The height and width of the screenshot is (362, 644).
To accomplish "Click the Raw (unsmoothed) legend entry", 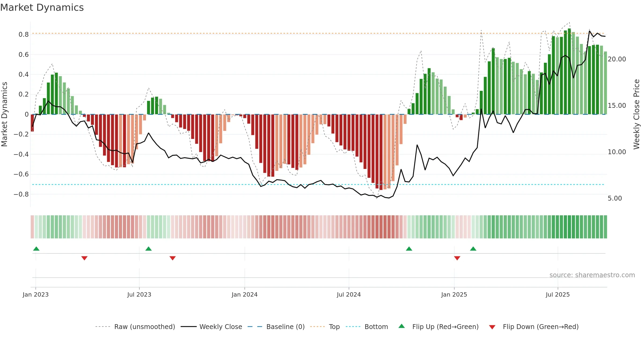I will click(x=135, y=327).
